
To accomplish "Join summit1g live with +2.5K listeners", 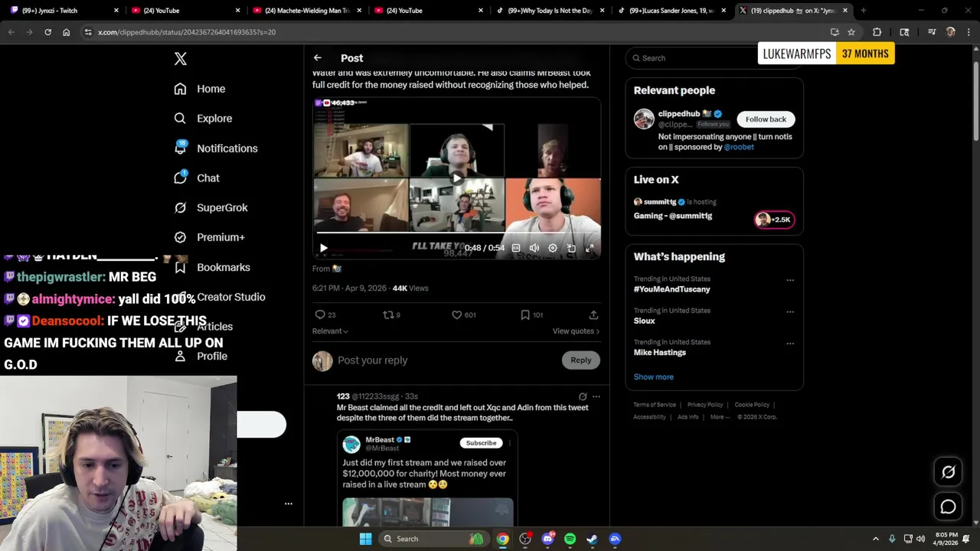I will (774, 220).
